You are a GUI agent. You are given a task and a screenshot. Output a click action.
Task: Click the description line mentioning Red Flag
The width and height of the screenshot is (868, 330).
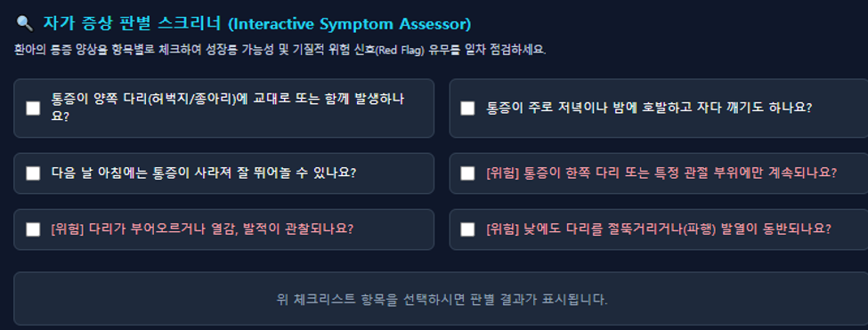click(280, 51)
